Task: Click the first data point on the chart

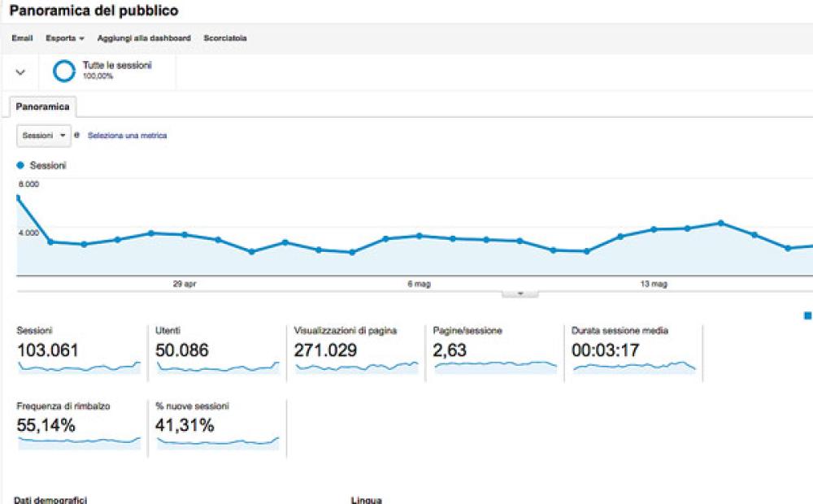Action: coord(17,198)
